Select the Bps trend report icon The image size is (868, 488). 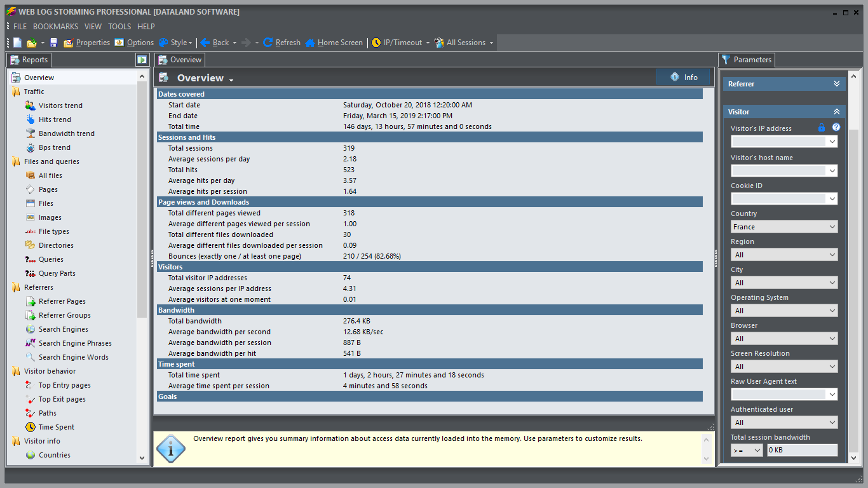[31, 147]
